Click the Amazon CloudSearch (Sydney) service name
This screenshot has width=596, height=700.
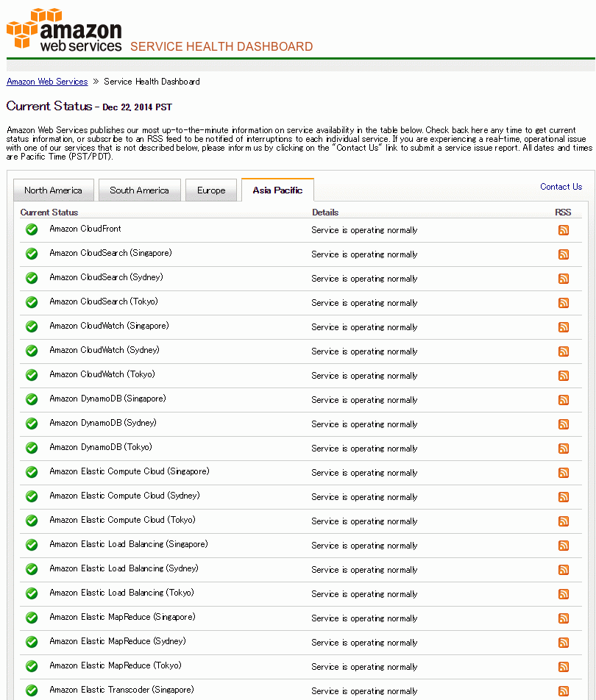pyautogui.click(x=106, y=277)
